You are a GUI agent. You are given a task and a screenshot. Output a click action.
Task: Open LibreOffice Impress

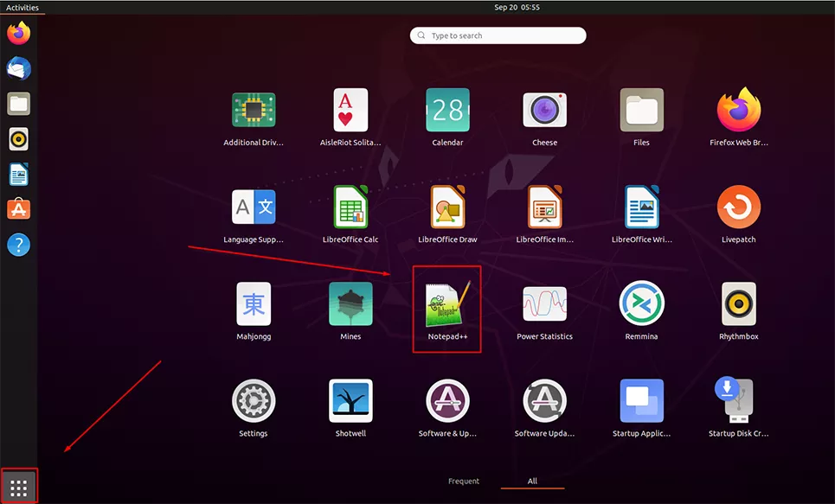point(544,207)
